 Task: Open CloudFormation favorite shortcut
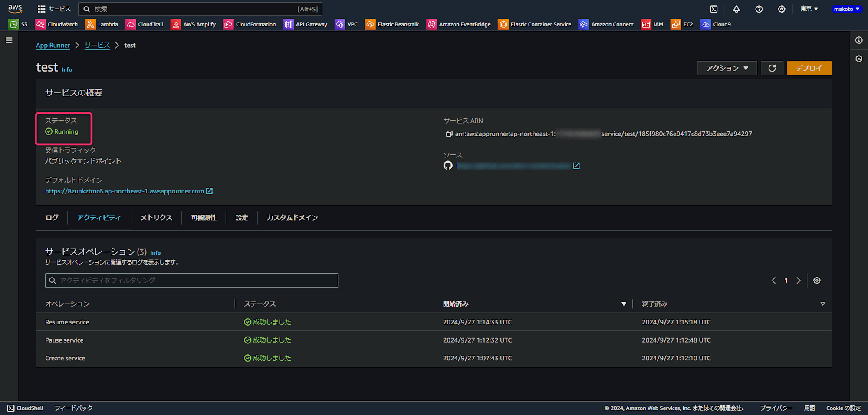(x=250, y=24)
